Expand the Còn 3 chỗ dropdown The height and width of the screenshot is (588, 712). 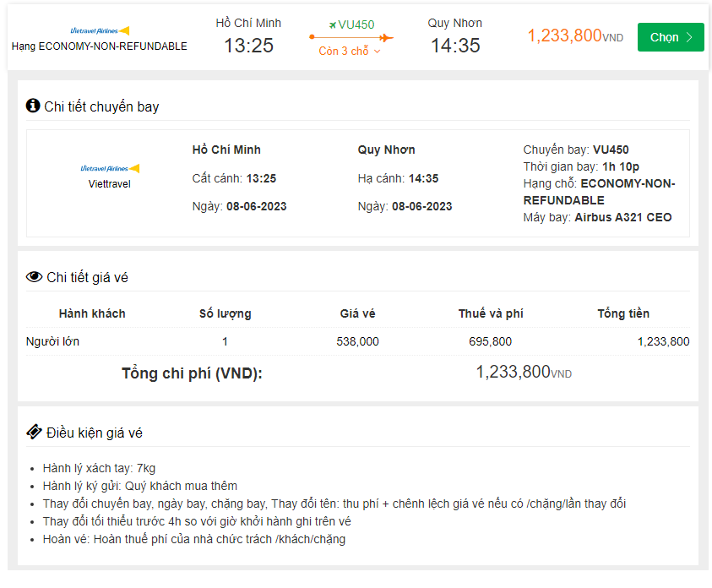[x=350, y=52]
